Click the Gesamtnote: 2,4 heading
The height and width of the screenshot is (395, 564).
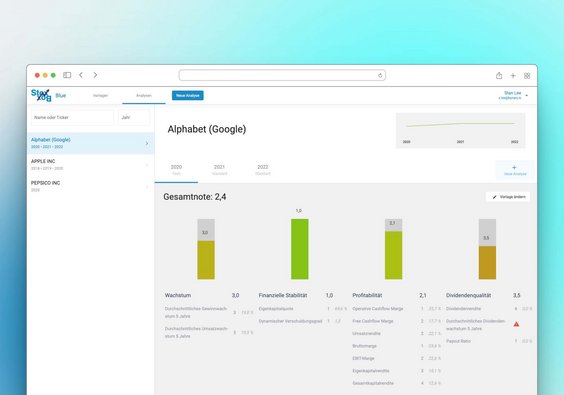click(x=195, y=197)
